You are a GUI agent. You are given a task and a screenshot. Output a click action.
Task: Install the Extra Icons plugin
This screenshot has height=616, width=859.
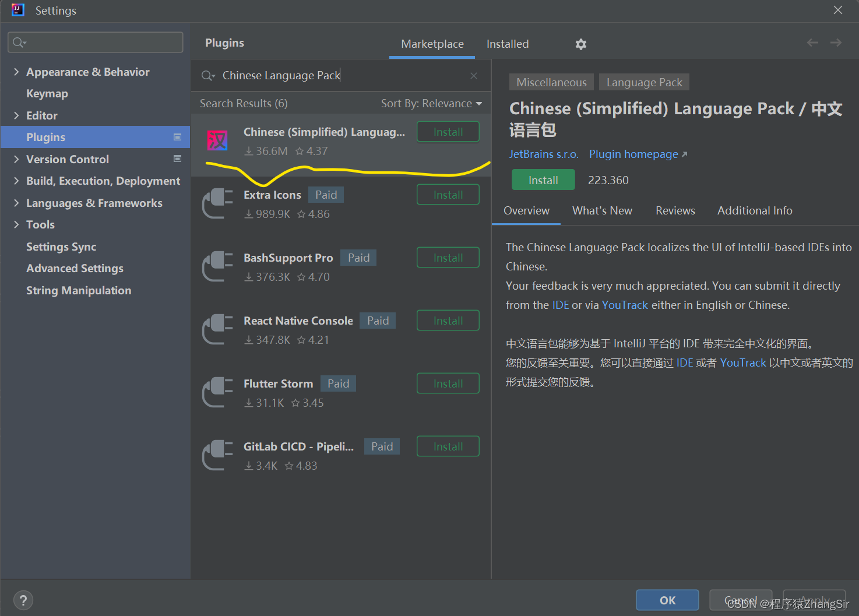click(448, 195)
